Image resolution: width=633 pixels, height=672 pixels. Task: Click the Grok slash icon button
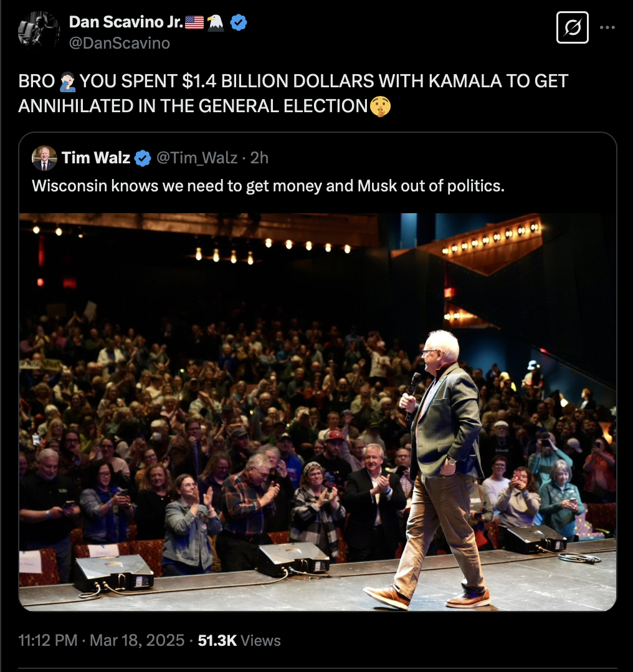[572, 27]
